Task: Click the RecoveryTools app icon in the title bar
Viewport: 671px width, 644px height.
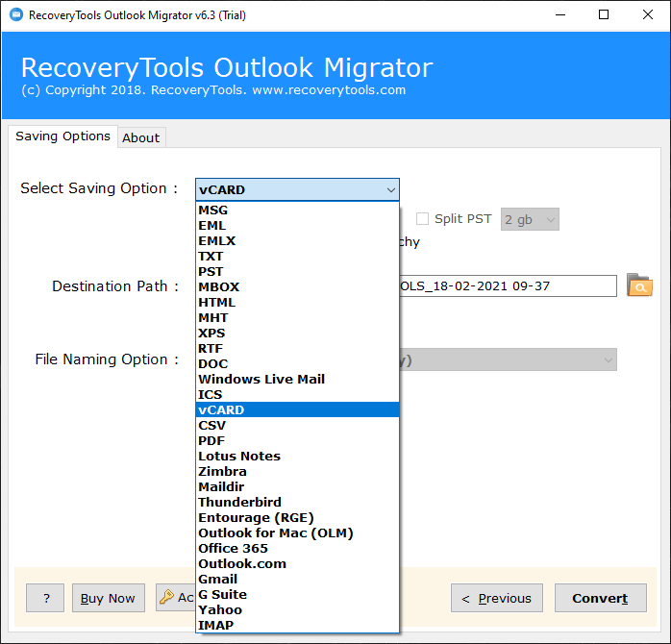Action: (x=16, y=14)
